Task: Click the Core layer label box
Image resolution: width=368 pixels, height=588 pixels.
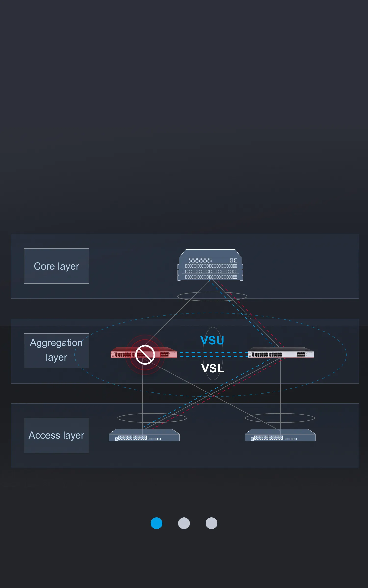Action: click(x=56, y=266)
